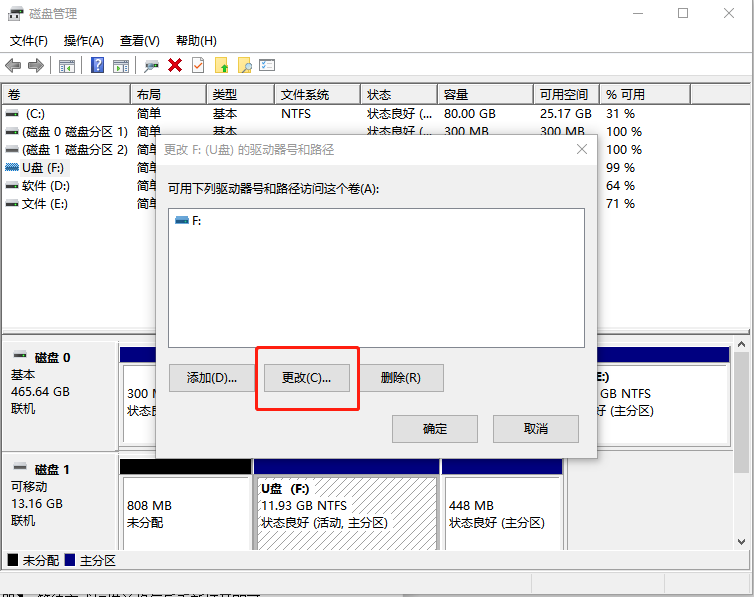754x597 pixels.
Task: Close the Disk Management window
Action: 729,13
